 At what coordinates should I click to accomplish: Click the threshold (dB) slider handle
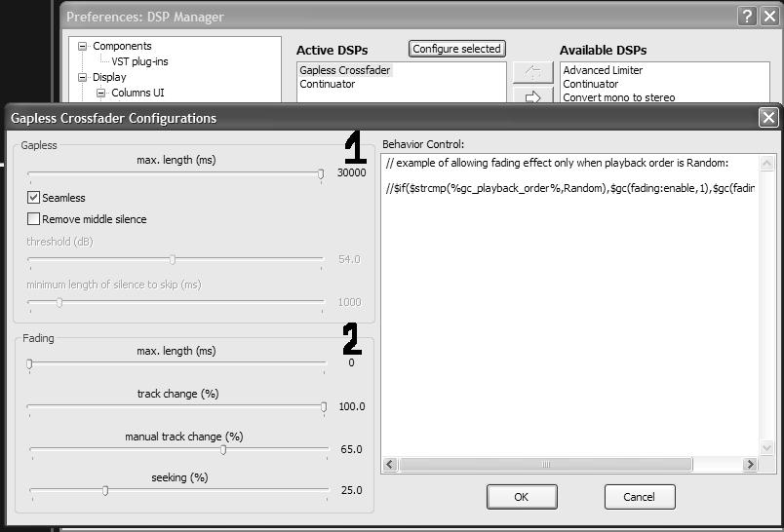tap(173, 260)
